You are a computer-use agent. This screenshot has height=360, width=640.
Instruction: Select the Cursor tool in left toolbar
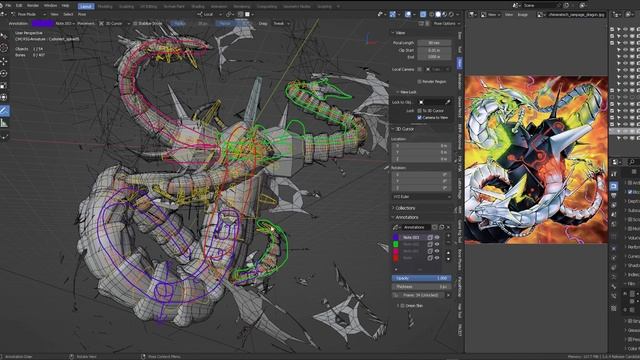[4, 48]
